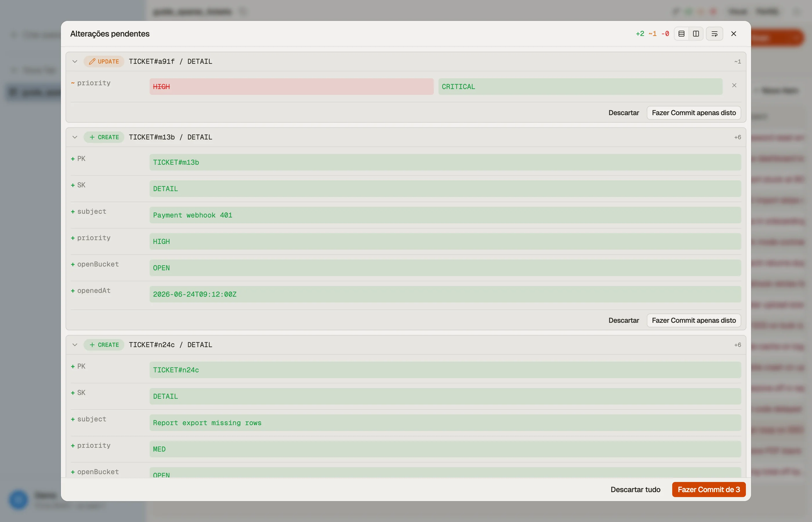812x522 pixels.
Task: Collapse the TICKET#a91f update section
Action: tap(75, 61)
